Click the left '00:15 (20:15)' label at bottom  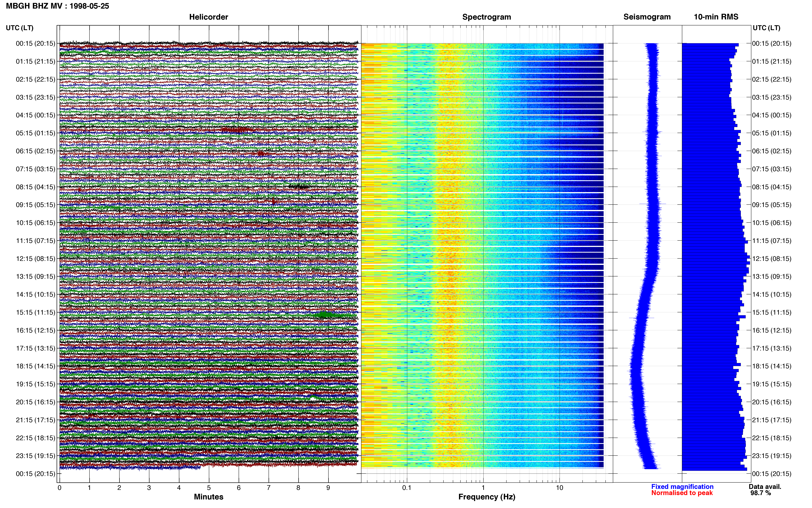tap(36, 474)
